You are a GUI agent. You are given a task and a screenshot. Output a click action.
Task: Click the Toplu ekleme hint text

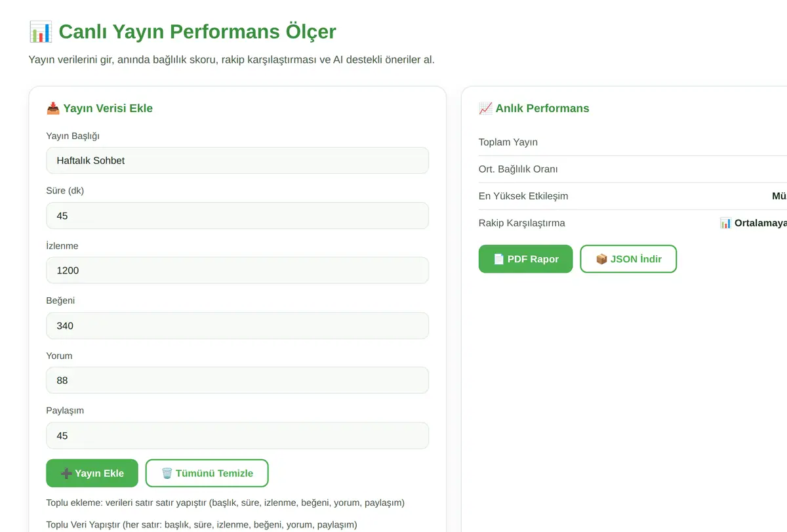[226, 503]
